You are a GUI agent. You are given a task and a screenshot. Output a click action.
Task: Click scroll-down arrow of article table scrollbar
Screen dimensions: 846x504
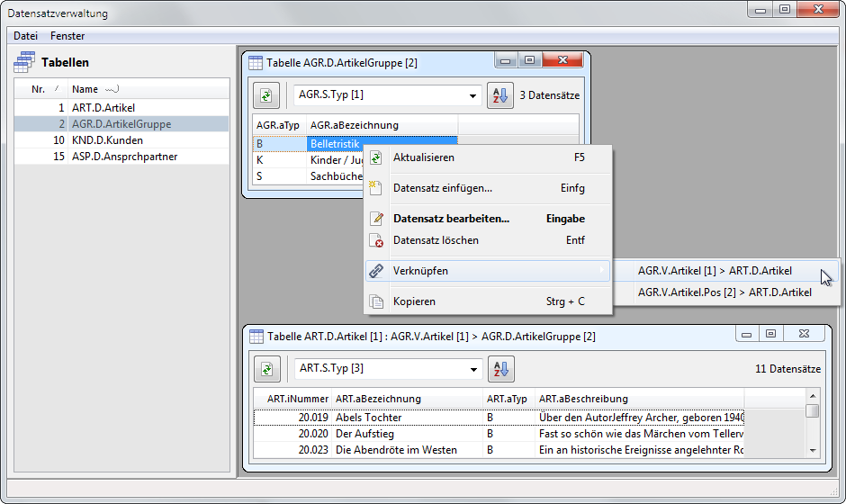812,450
